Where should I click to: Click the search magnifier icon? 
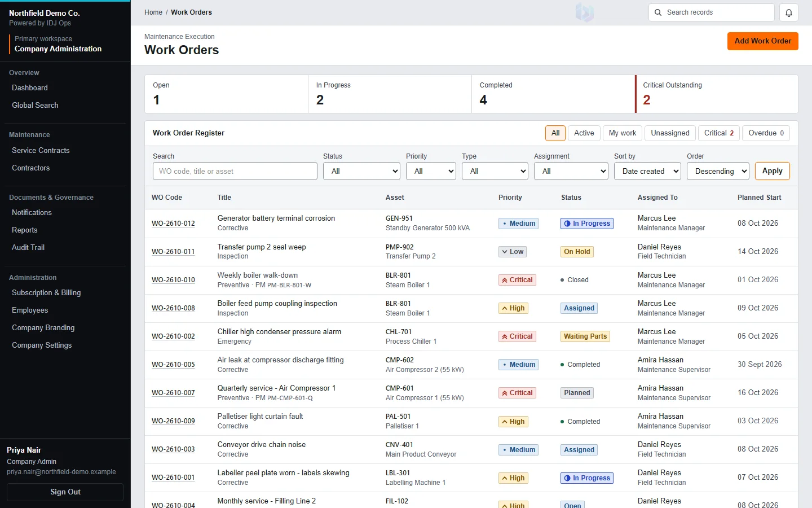click(x=658, y=12)
